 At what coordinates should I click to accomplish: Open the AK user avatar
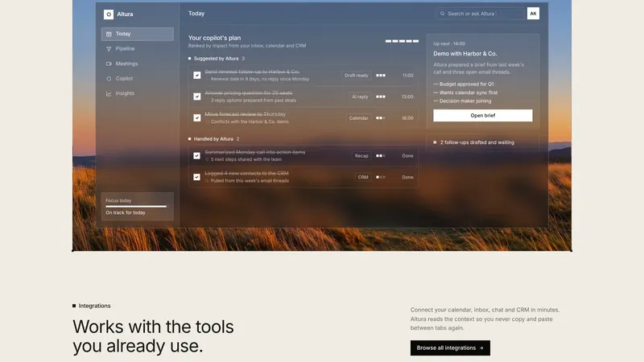coord(533,14)
